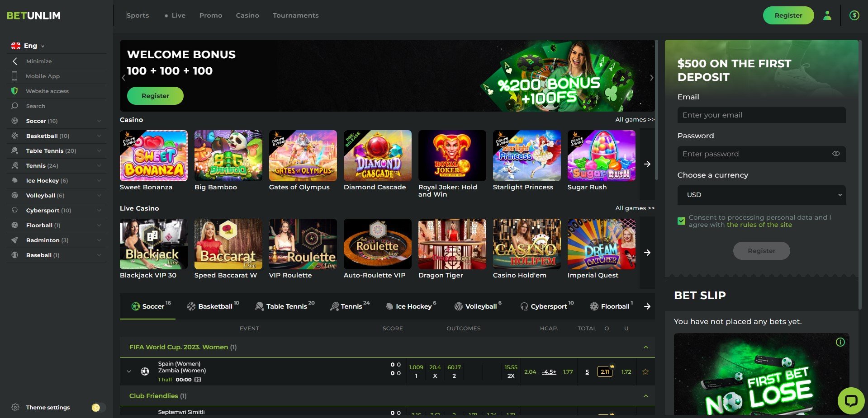Click the Enter password field

point(761,154)
